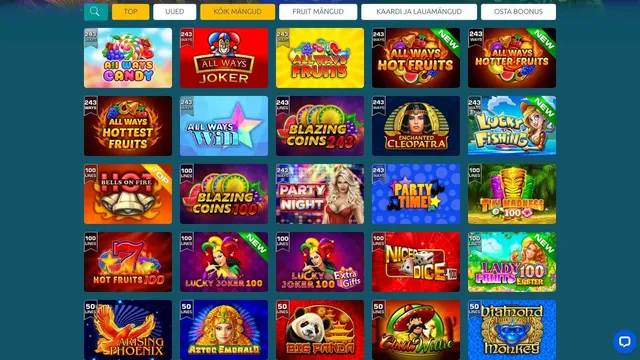Click the OSTA BOONUS button
This screenshot has width=640, height=360.
click(x=518, y=12)
